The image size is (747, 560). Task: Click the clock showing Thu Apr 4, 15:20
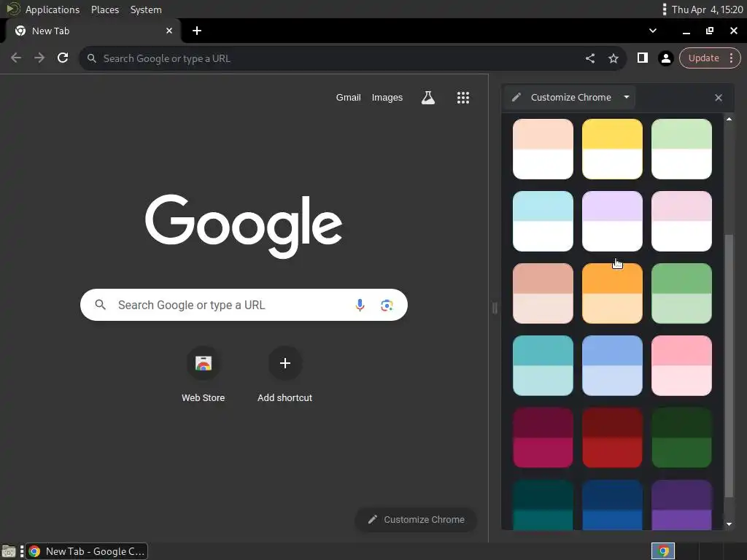click(x=707, y=9)
